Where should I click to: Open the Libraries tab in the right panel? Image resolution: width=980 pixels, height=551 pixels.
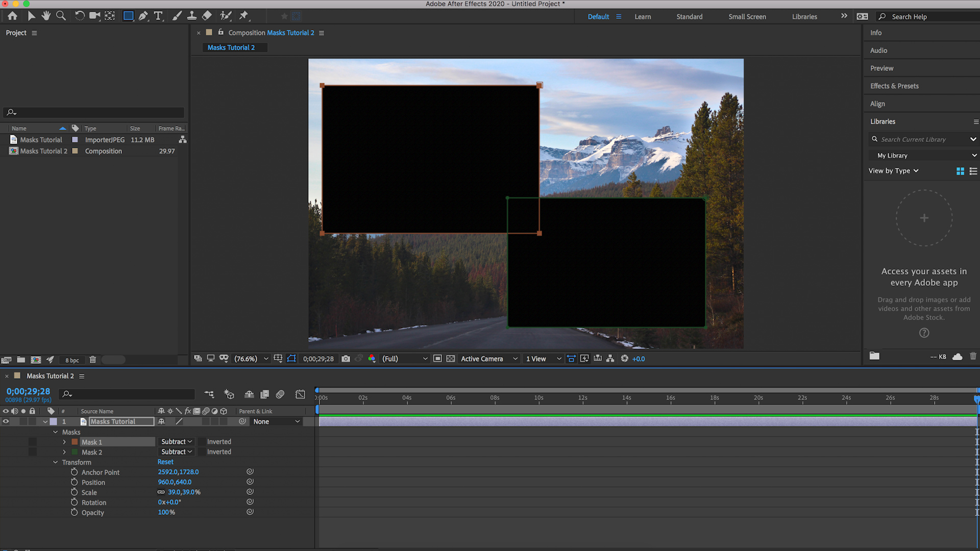click(x=883, y=121)
